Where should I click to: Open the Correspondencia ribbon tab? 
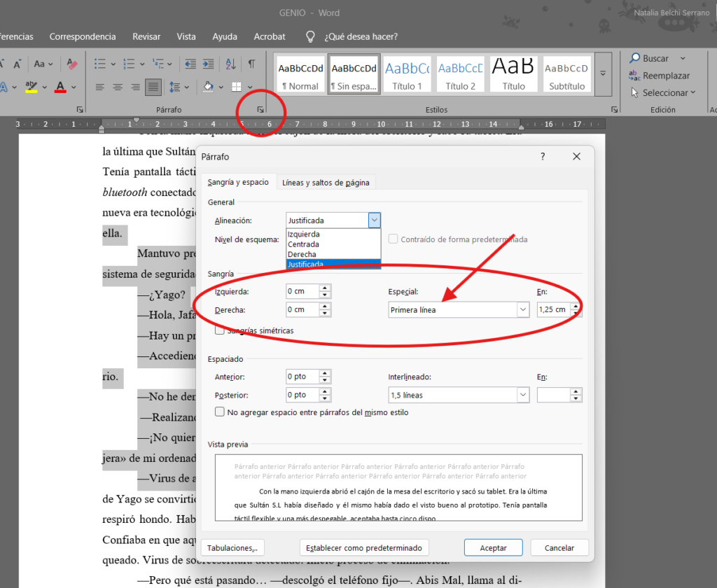83,36
